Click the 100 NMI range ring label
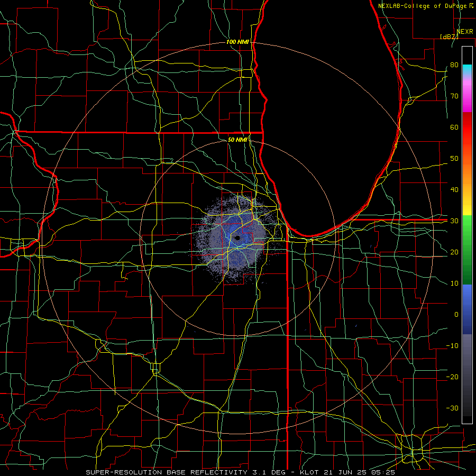The image size is (476, 476). (237, 42)
